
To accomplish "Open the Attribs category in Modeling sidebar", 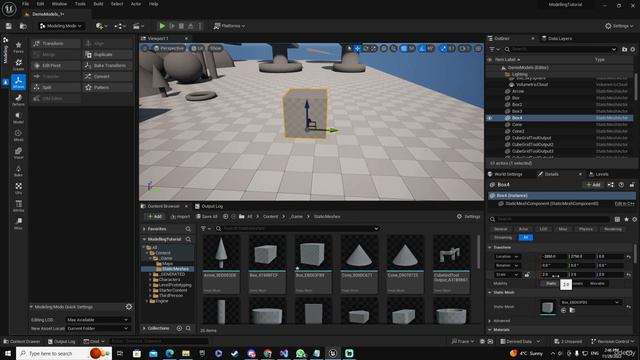I will pos(18,206).
